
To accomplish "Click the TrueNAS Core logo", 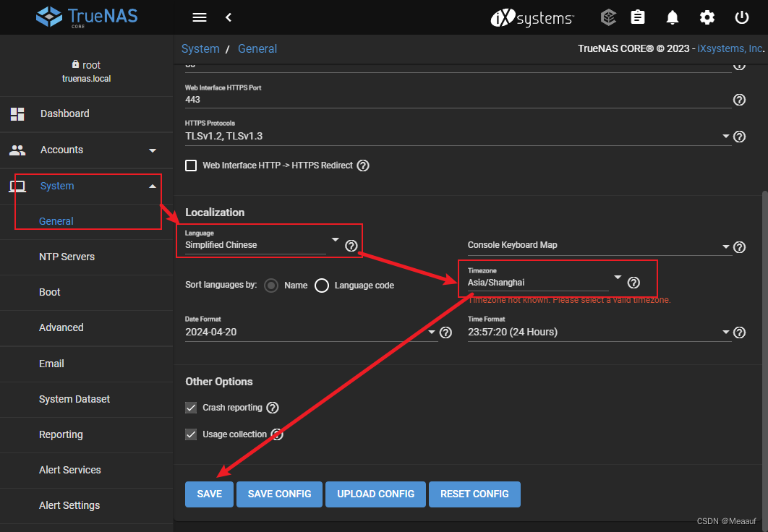I will click(87, 17).
